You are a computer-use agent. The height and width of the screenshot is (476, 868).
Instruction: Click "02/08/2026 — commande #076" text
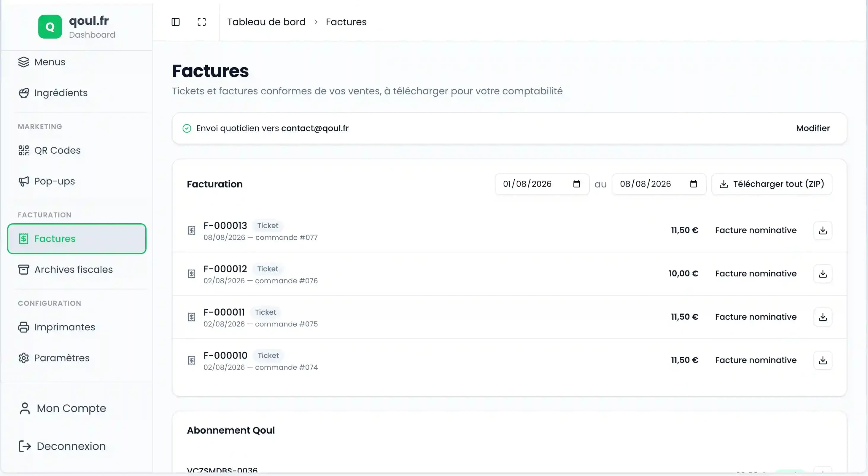tap(260, 281)
